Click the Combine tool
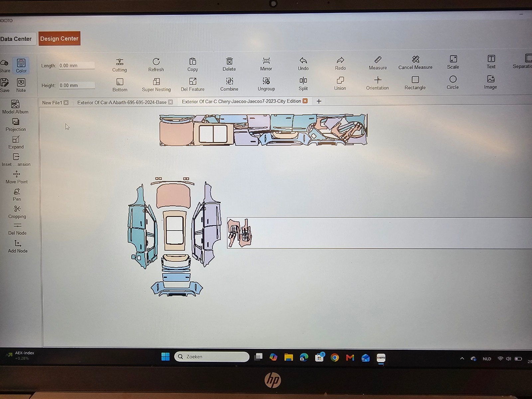 click(229, 84)
